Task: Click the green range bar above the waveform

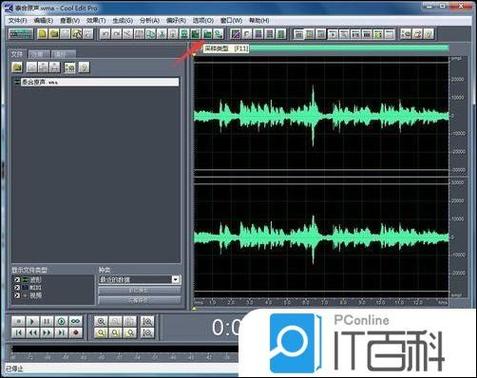Action: pos(349,48)
